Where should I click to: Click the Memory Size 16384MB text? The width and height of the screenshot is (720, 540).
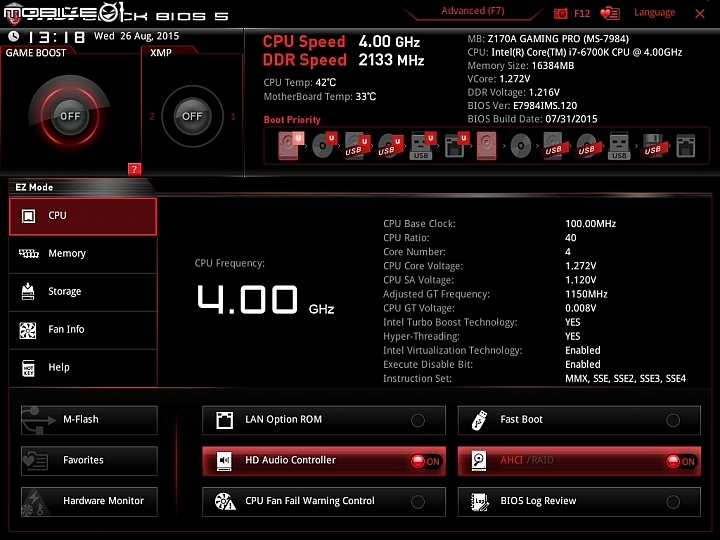521,66
